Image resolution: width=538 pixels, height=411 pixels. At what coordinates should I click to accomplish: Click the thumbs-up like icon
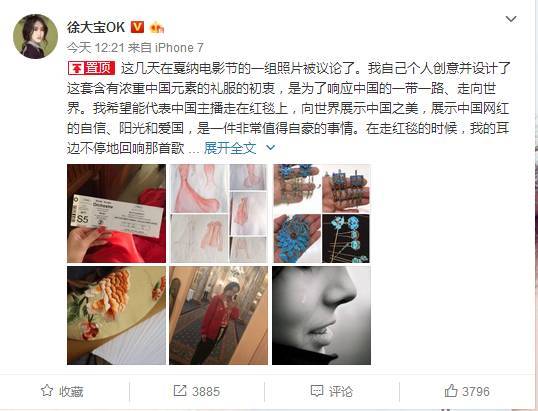pos(451,391)
